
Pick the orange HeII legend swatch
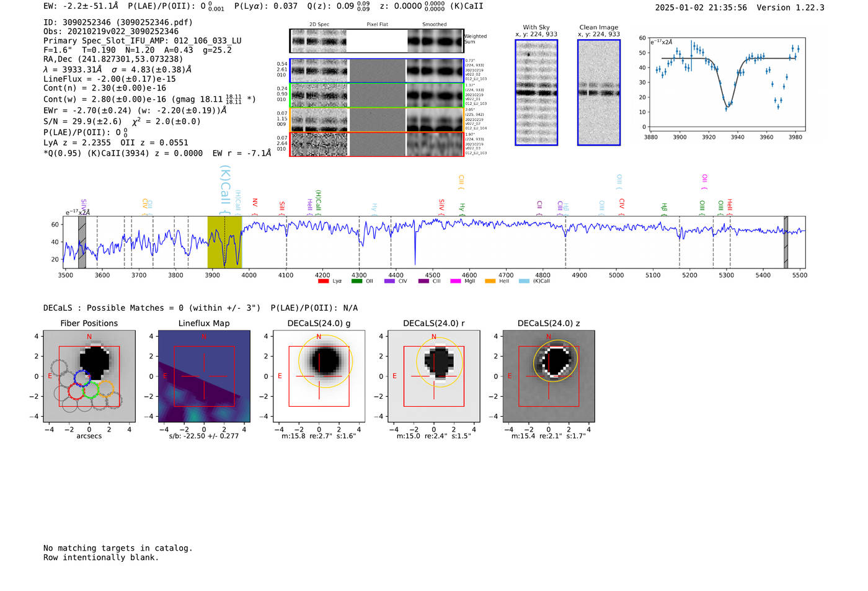pyautogui.click(x=490, y=282)
